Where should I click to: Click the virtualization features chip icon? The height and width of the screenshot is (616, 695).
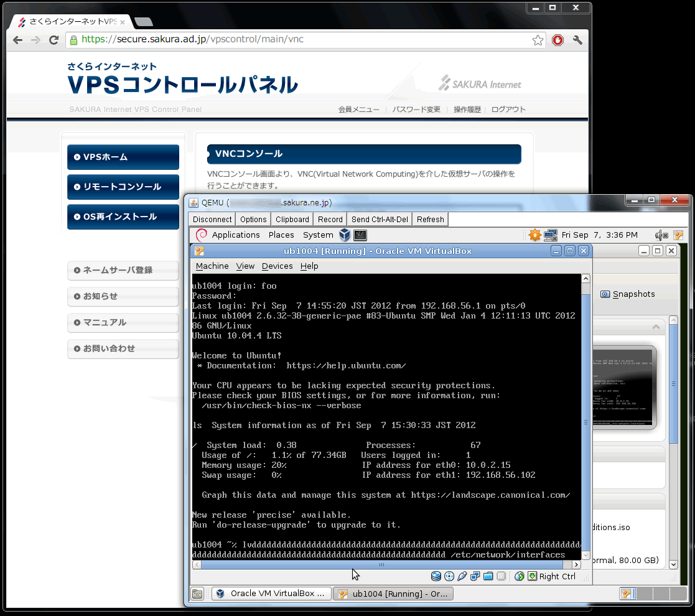coord(501,576)
